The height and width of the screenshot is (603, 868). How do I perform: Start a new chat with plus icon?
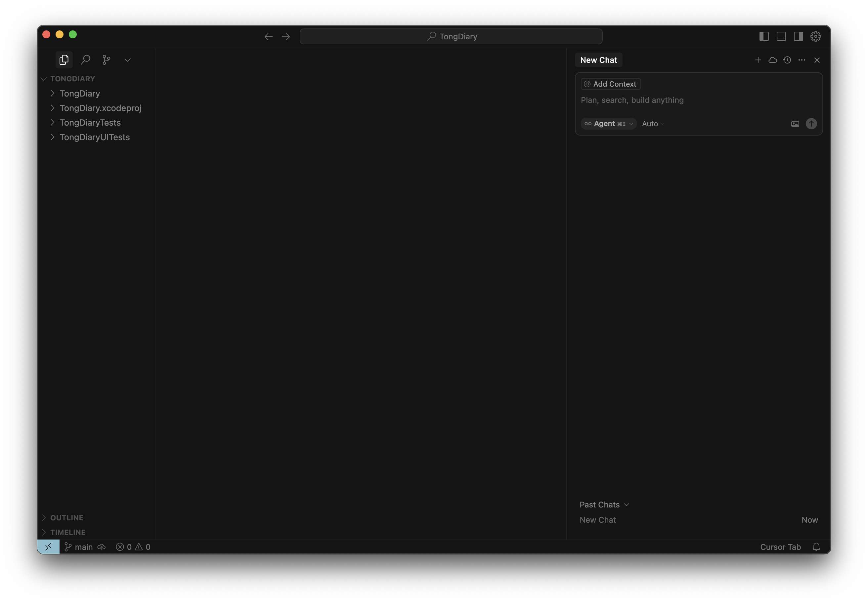[758, 60]
